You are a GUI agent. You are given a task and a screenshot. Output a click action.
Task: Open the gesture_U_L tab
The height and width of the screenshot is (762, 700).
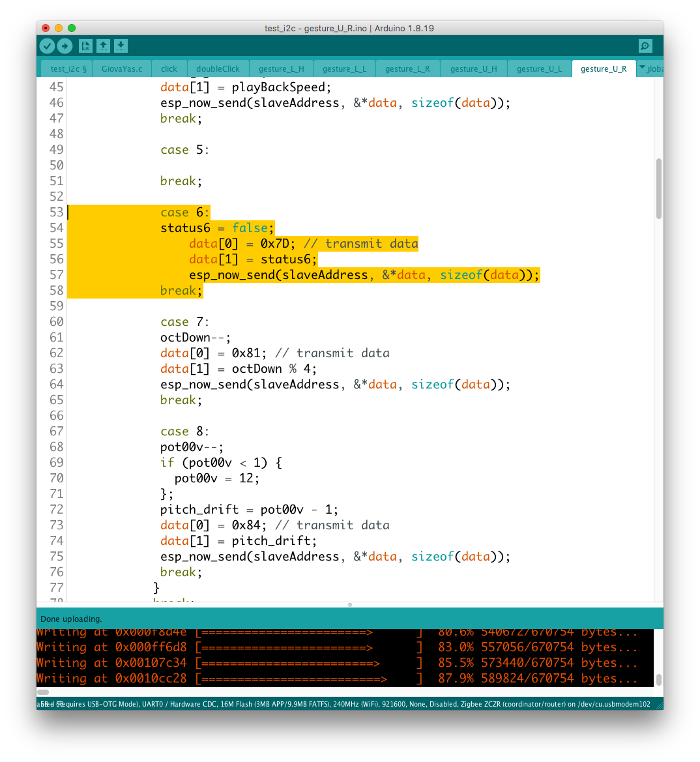tap(539, 68)
